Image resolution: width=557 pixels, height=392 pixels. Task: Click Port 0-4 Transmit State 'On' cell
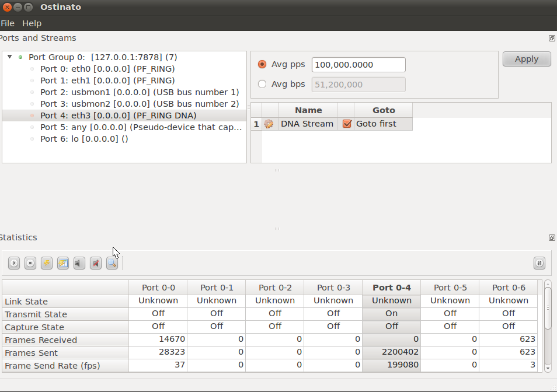pyautogui.click(x=391, y=314)
